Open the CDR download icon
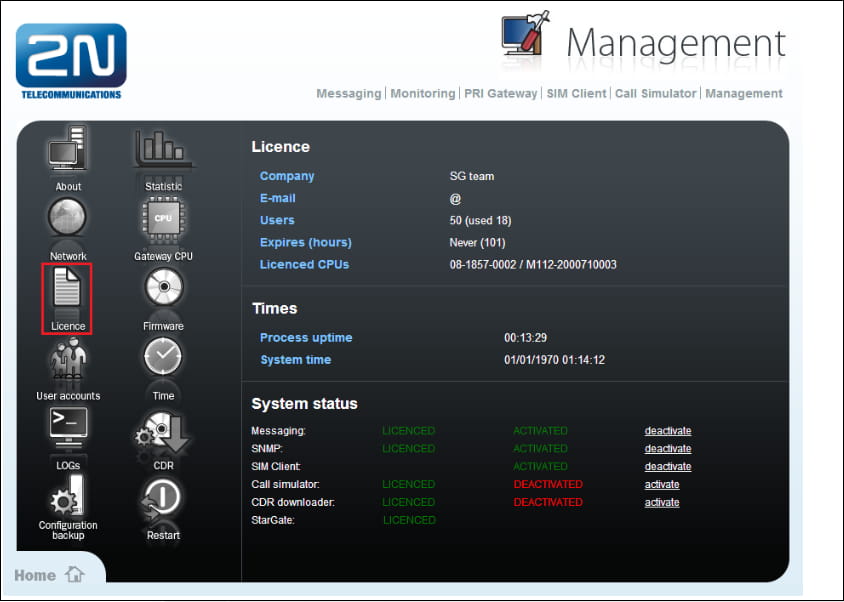This screenshot has width=844, height=602. [163, 432]
